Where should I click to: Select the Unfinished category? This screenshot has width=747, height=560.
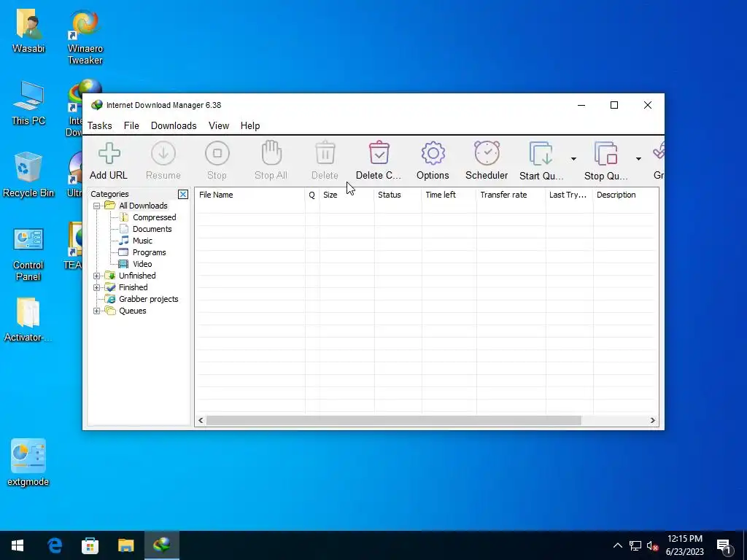click(137, 276)
